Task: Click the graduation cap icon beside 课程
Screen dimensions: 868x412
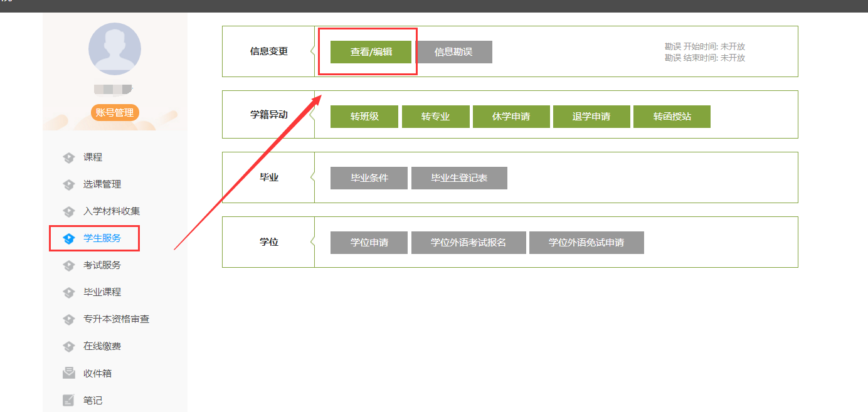Action: (x=69, y=157)
